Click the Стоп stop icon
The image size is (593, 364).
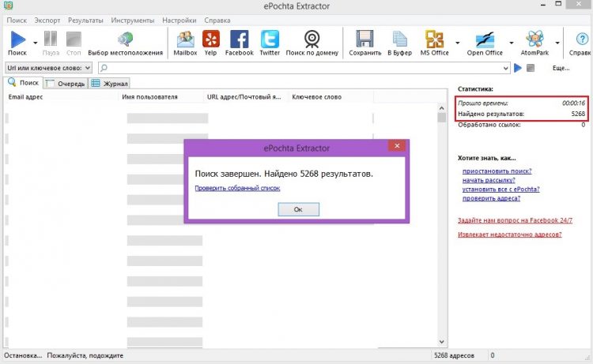pyautogui.click(x=74, y=39)
